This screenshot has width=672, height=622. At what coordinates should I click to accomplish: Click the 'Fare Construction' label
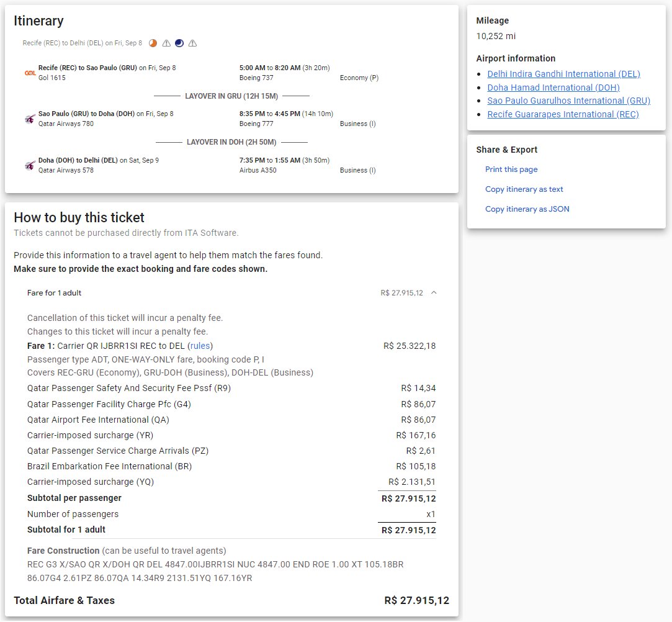pyautogui.click(x=63, y=551)
